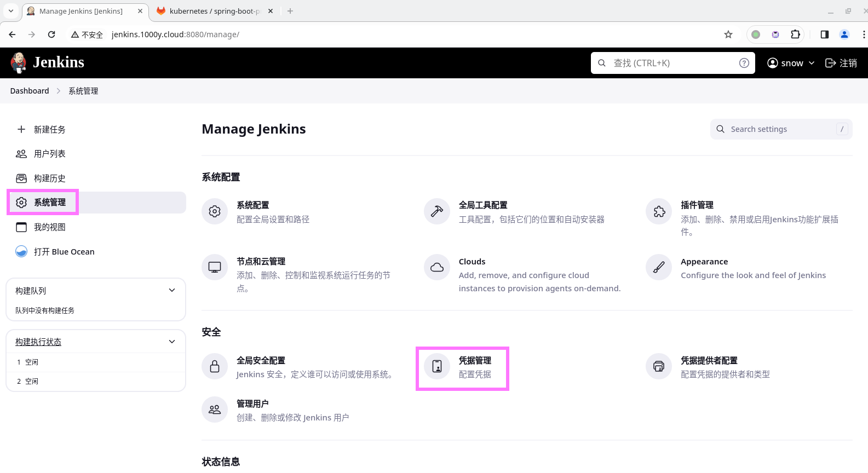Click the magnifier icon in Search settings
This screenshot has width=868, height=473.
pos(721,129)
